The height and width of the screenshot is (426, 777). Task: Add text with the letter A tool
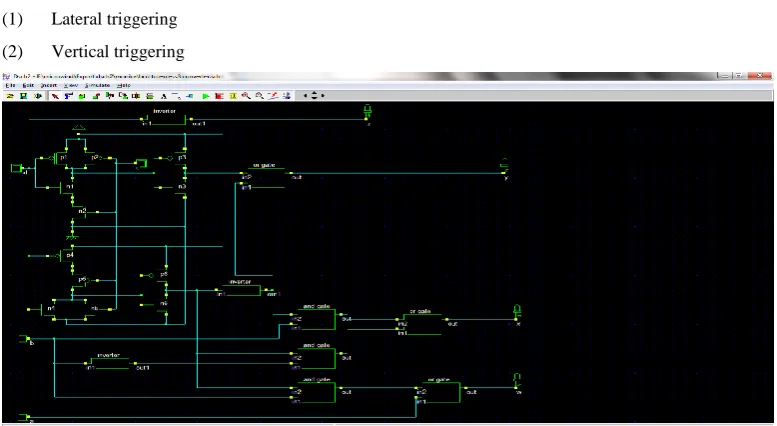tap(164, 96)
